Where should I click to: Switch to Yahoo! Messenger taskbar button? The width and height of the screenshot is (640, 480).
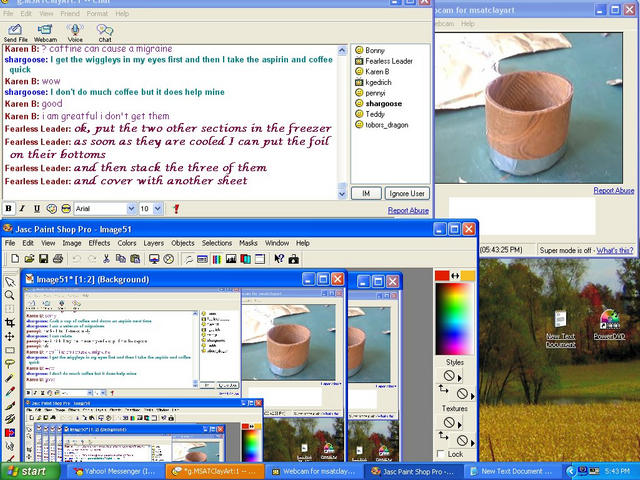[115, 471]
